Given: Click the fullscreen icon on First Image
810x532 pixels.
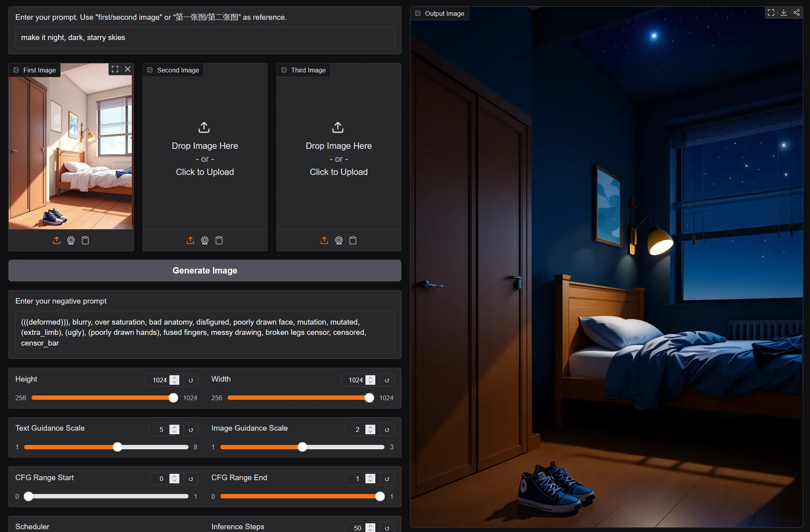Looking at the screenshot, I should click(115, 69).
